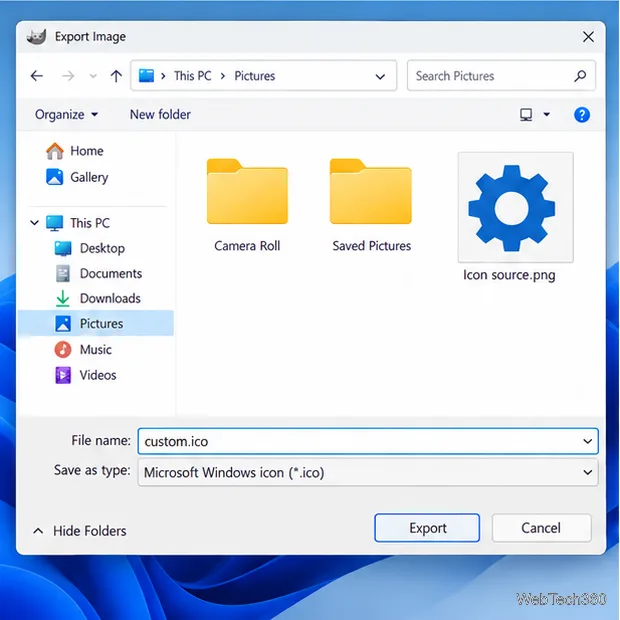Viewport: 620px width, 620px height.
Task: Select Pictures in the sidebar
Action: coord(95,323)
